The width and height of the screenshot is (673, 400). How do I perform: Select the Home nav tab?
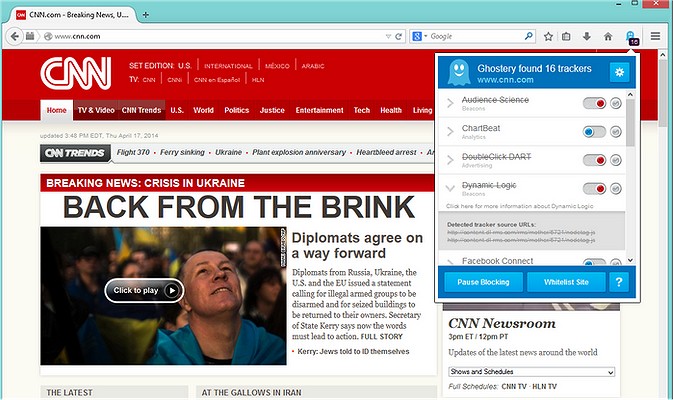57,110
